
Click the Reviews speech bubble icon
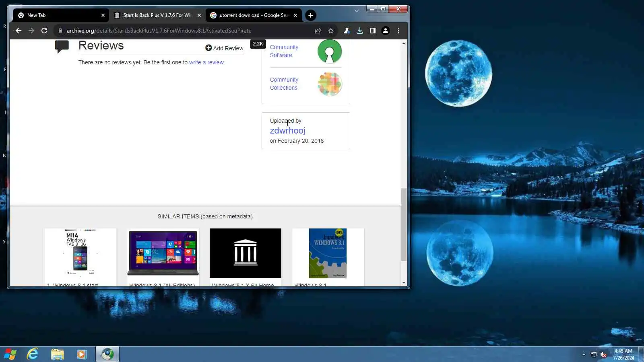coord(62,47)
